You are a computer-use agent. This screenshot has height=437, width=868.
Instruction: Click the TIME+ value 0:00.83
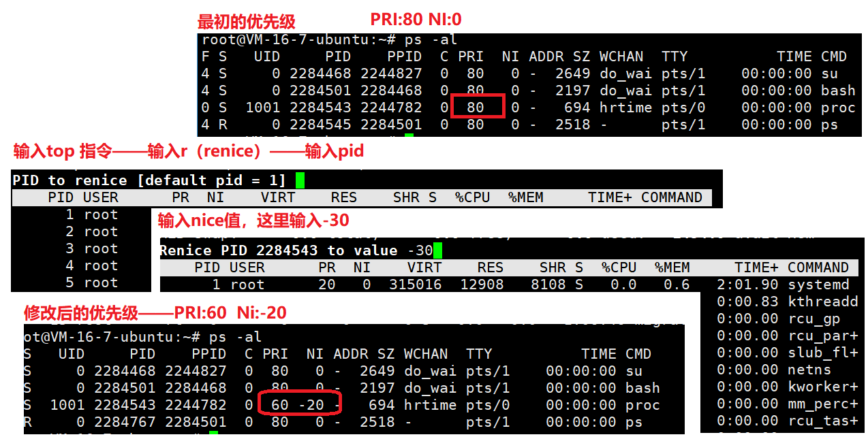747,302
